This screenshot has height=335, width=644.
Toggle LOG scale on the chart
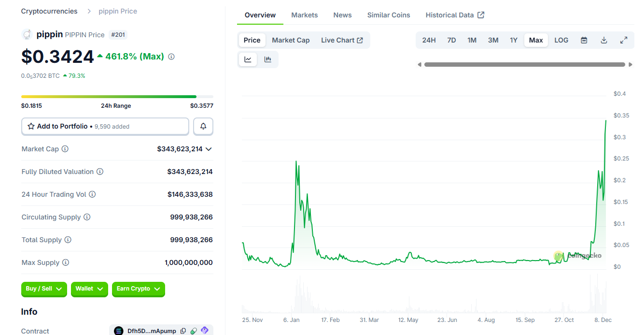point(561,40)
